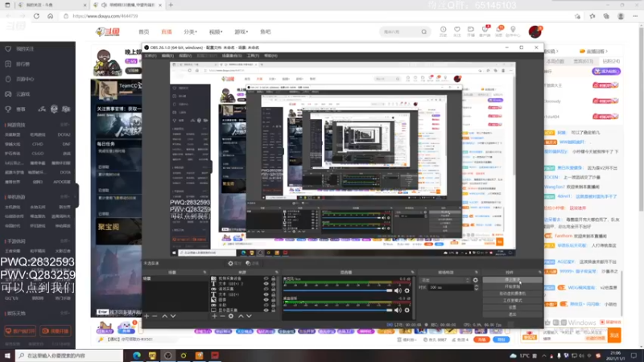Adjust the transition duration spinner arrows

[x=476, y=288]
